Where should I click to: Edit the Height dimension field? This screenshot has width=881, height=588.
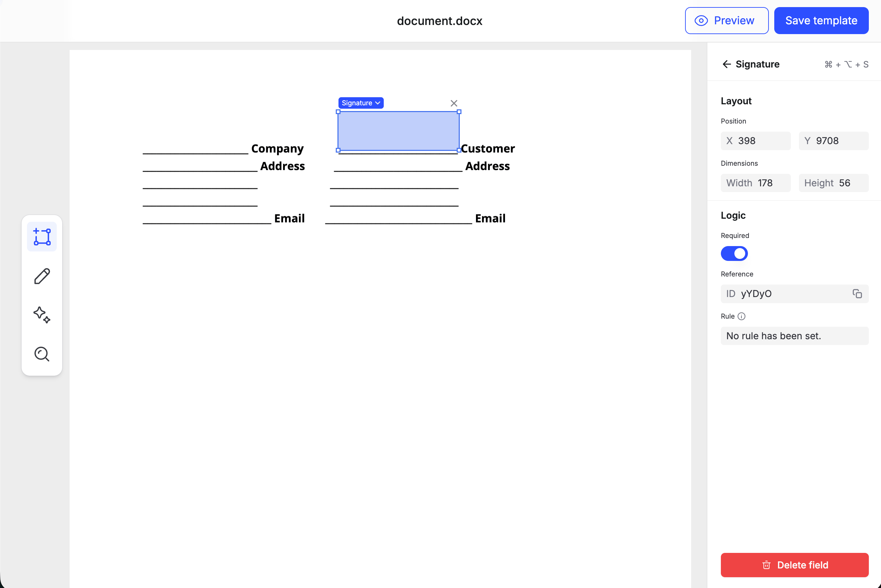point(834,183)
